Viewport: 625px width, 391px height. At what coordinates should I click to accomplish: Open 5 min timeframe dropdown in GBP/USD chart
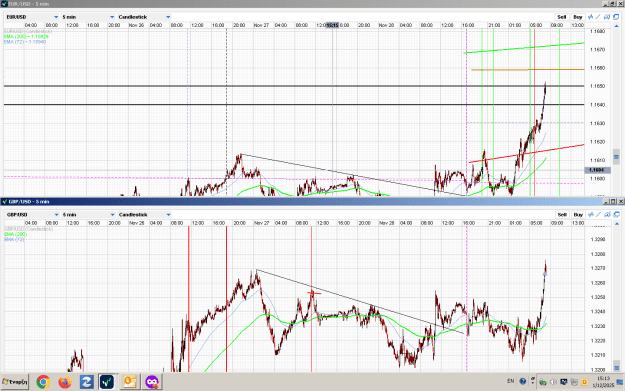[x=88, y=214]
